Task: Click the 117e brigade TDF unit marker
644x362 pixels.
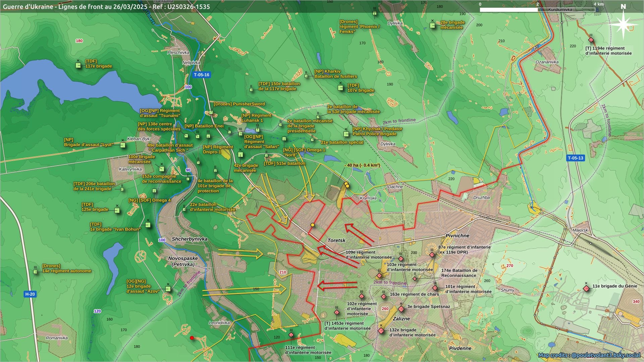Action: click(x=78, y=65)
